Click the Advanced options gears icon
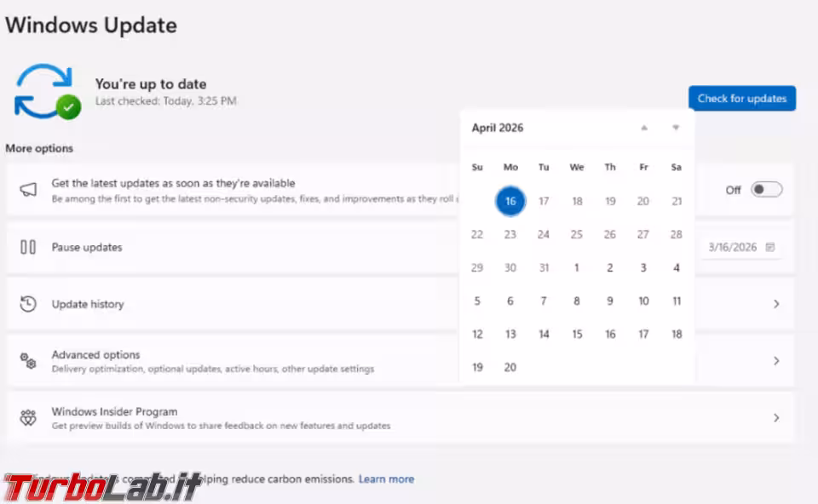The width and height of the screenshot is (818, 504). pos(28,361)
